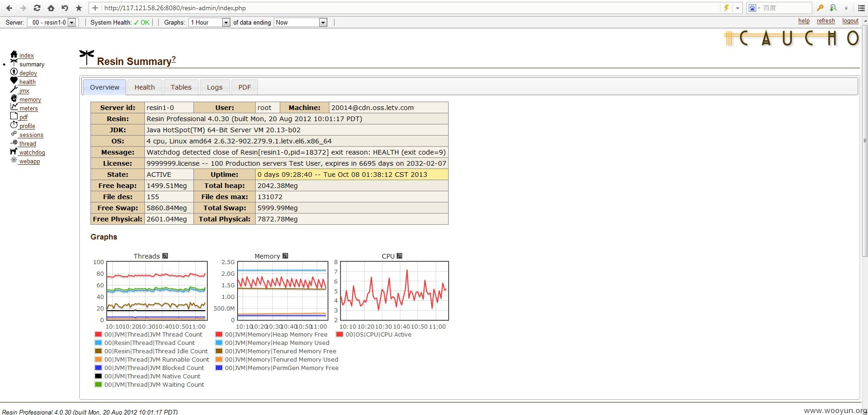Screen dimensions: 868x415
Task: Click the green JVM Waiting Count swatch
Action: coord(98,384)
